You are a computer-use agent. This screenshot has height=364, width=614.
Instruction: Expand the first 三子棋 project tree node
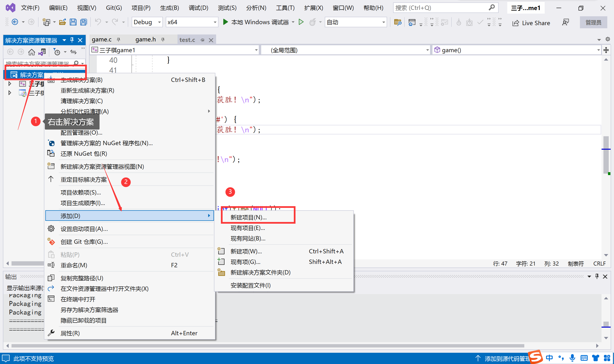(x=10, y=84)
